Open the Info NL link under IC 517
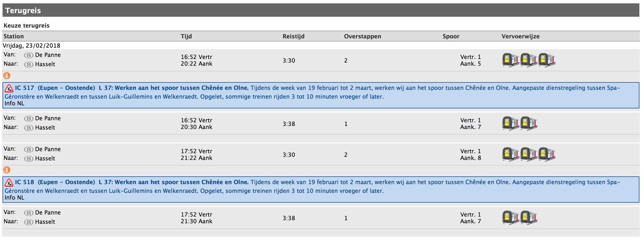Viewport: 644px width, 240px height. point(14,103)
